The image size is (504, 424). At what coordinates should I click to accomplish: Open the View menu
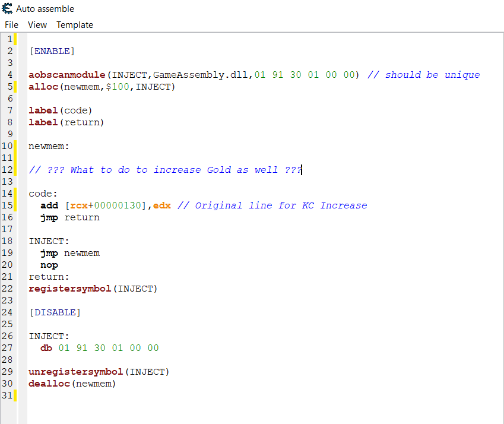pos(37,25)
